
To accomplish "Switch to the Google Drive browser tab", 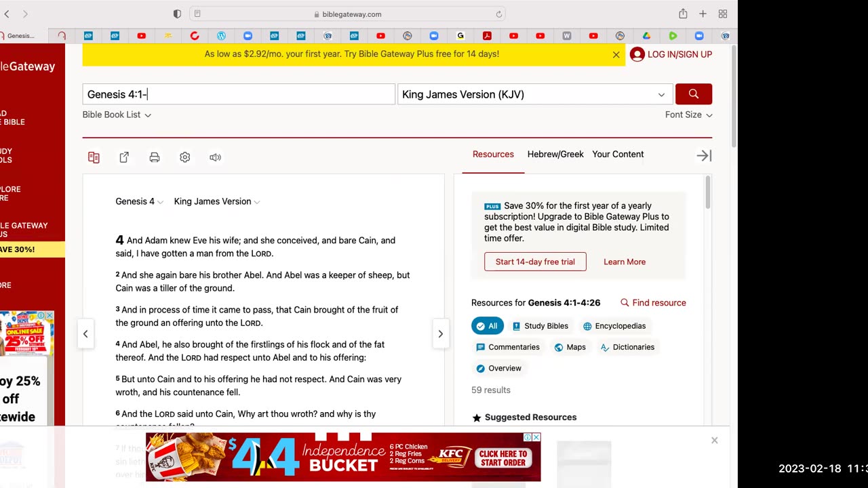I will 646,36.
